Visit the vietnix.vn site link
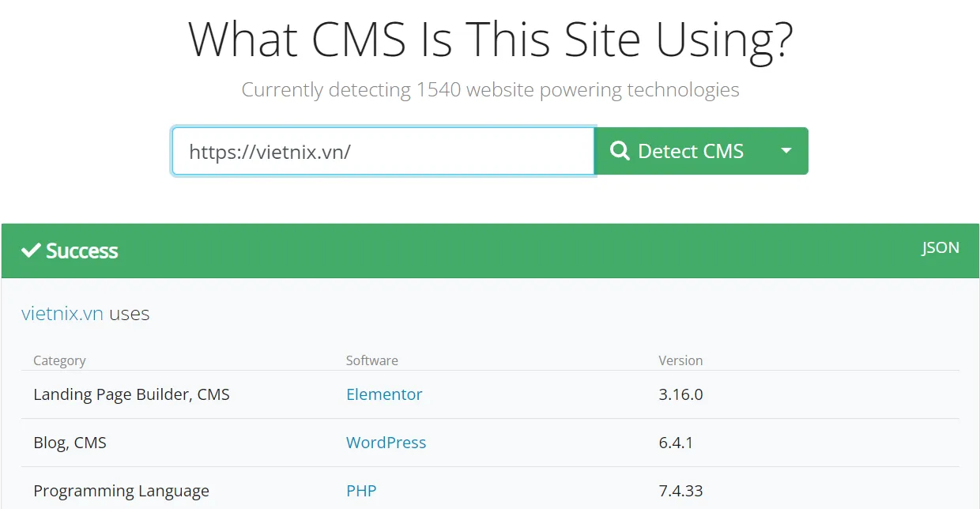The width and height of the screenshot is (980, 509). pos(61,314)
